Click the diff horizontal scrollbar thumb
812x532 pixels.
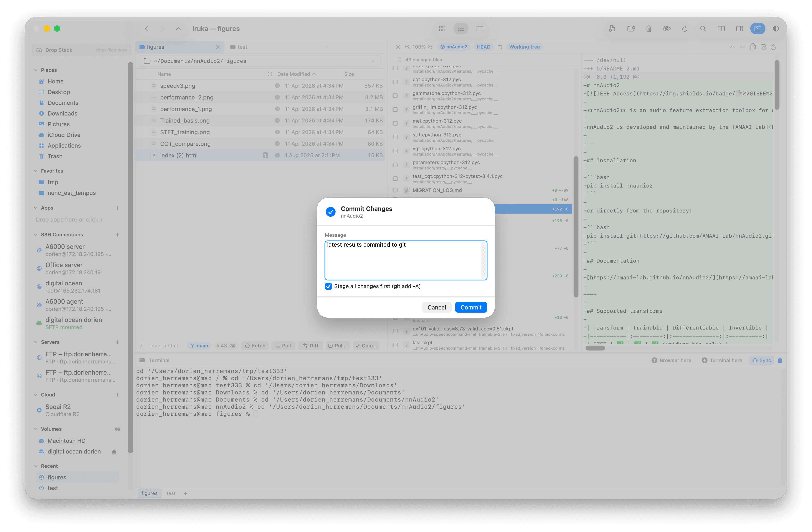click(595, 348)
